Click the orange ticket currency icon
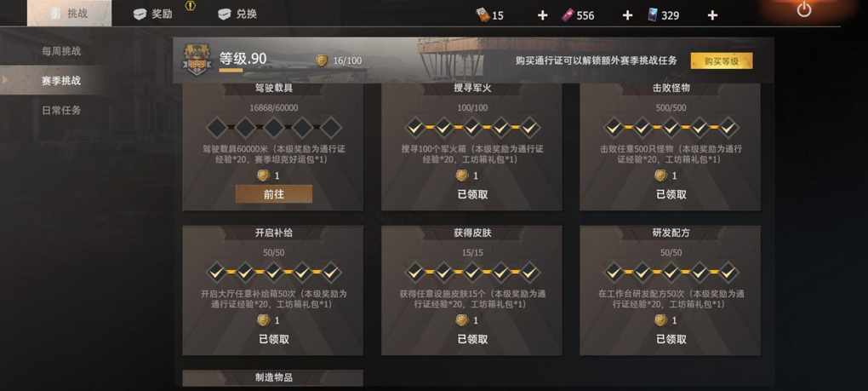868x391 pixels. (483, 15)
